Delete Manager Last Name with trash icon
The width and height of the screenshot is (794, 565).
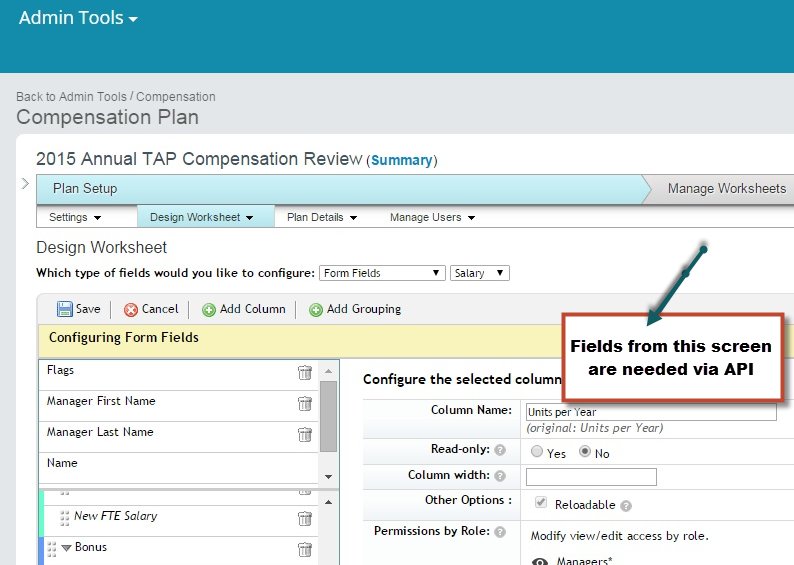(305, 434)
